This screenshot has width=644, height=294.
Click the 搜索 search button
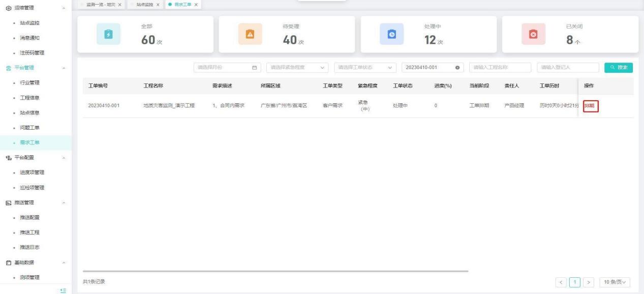tap(619, 68)
